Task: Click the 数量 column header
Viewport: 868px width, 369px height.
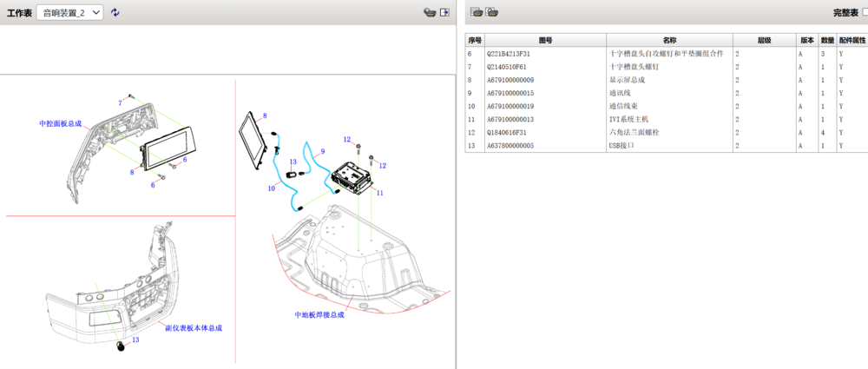Action: tap(827, 41)
